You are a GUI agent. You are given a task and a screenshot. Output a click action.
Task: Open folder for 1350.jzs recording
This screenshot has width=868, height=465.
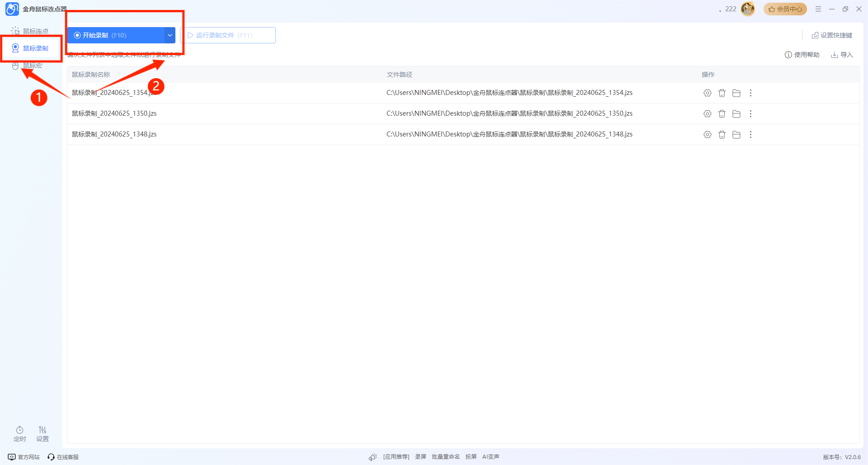click(x=736, y=114)
